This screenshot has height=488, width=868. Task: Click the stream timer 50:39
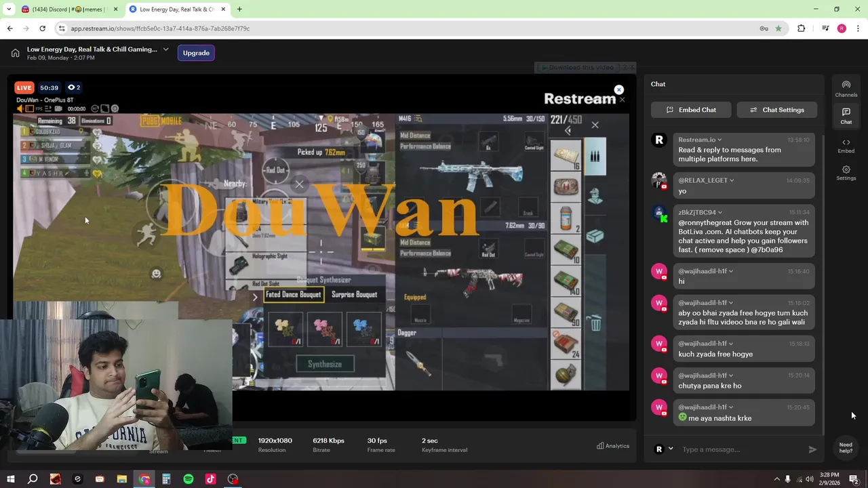pyautogui.click(x=49, y=87)
